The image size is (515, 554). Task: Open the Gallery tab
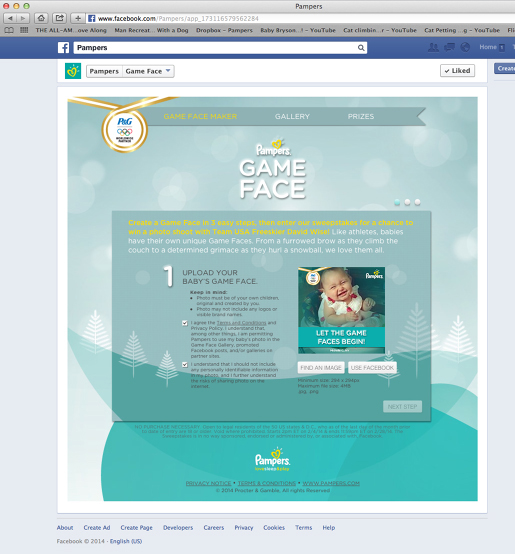click(x=292, y=117)
